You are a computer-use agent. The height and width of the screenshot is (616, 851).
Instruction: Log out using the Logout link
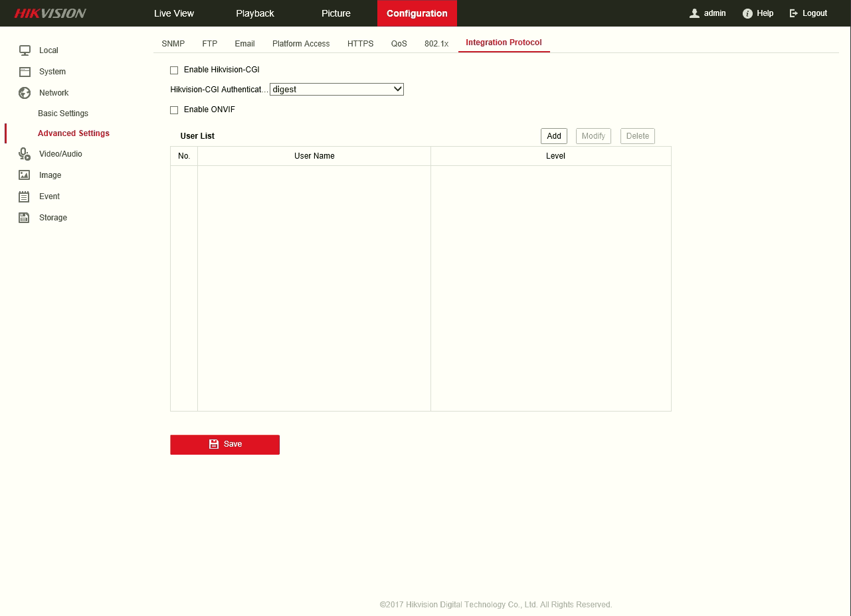point(814,13)
